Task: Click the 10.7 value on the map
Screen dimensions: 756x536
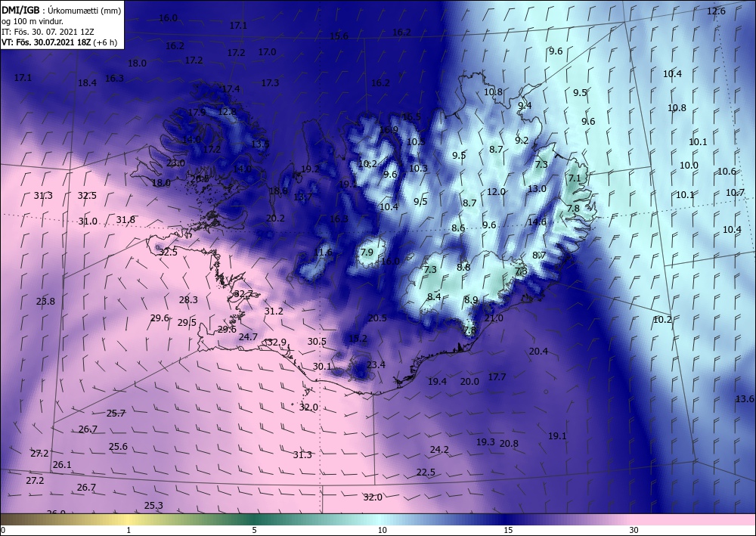Action: click(x=736, y=193)
